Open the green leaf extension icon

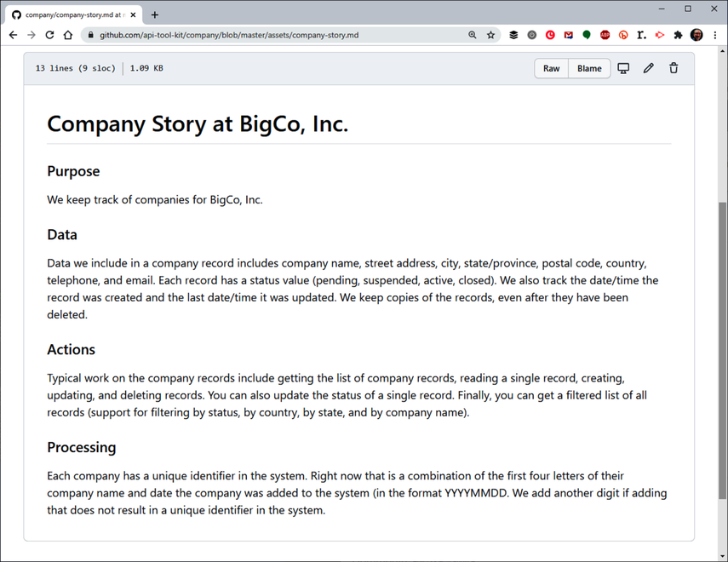tap(587, 35)
